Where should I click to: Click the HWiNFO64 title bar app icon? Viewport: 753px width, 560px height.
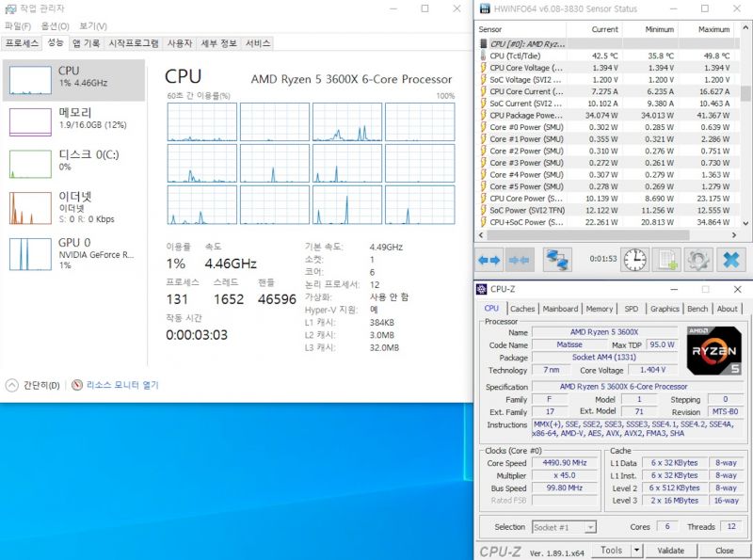click(x=485, y=8)
